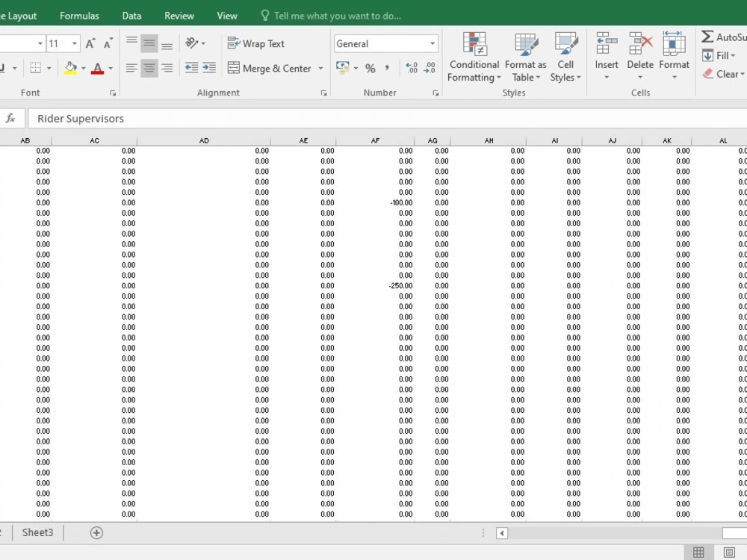
Task: Click Merge & Center button
Action: 269,68
